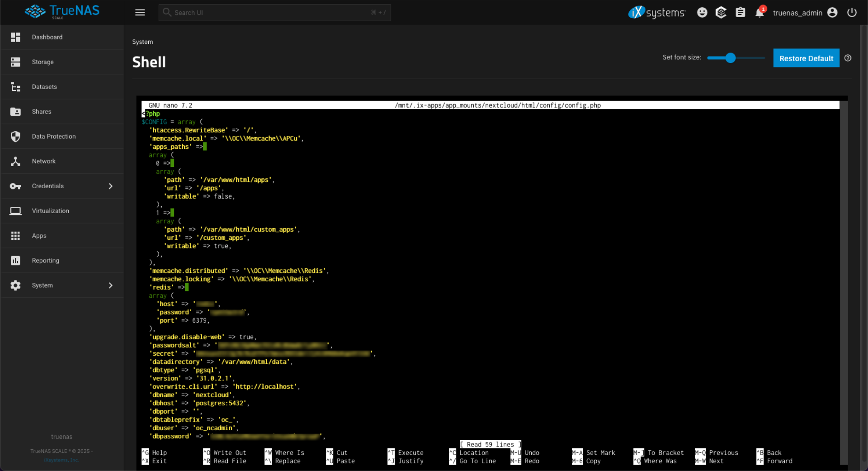Click the nano title bar file path
The image size is (868, 471).
click(498, 105)
